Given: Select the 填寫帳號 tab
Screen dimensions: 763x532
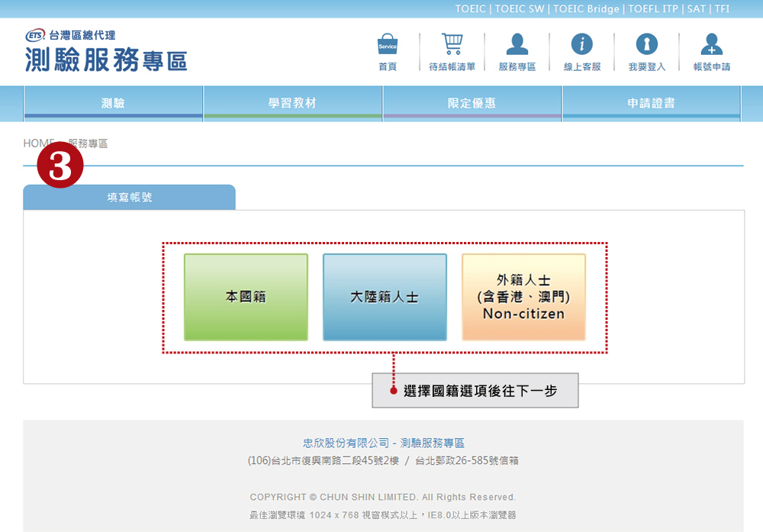Looking at the screenshot, I should pyautogui.click(x=129, y=198).
